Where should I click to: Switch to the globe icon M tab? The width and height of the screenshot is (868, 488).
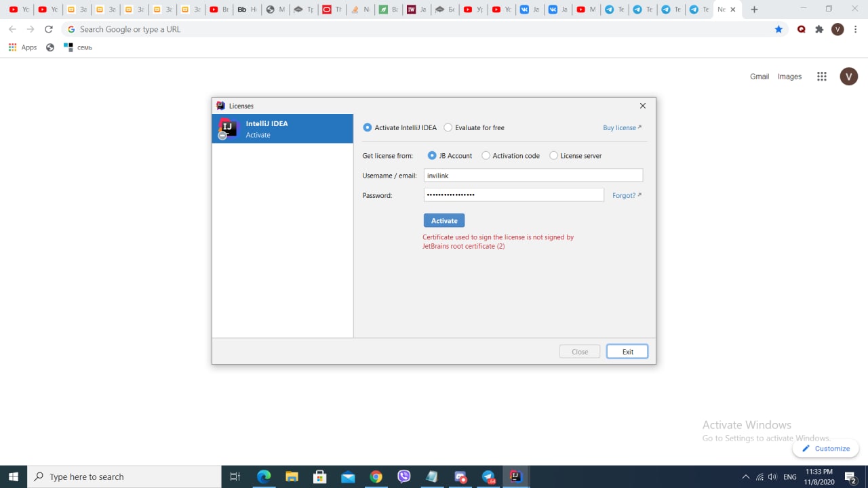pos(275,9)
